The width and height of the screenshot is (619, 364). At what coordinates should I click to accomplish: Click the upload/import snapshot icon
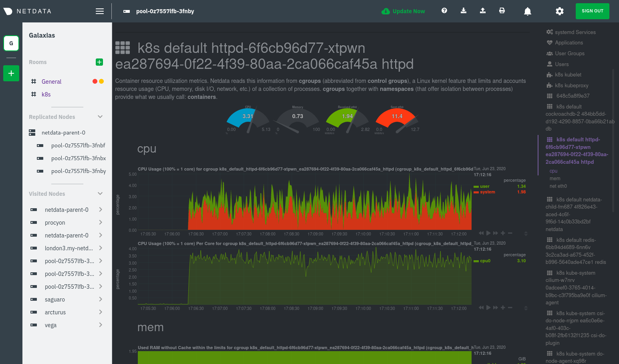pos(483,11)
